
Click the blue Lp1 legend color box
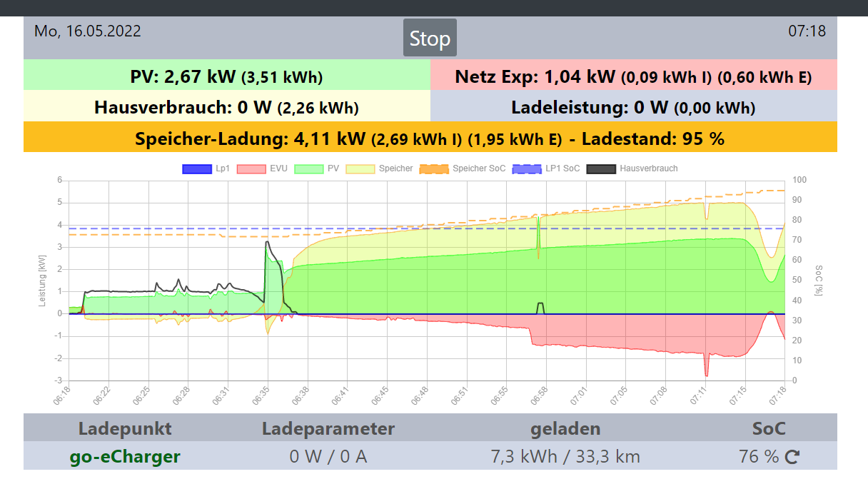tap(197, 169)
